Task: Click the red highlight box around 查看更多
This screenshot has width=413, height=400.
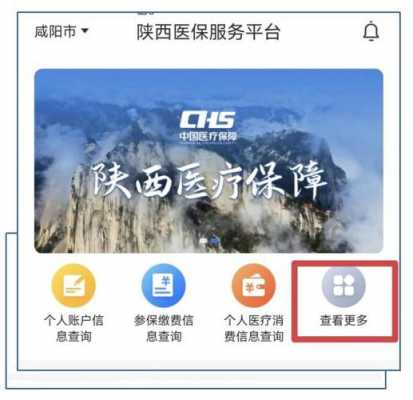Action: pyautogui.click(x=345, y=302)
